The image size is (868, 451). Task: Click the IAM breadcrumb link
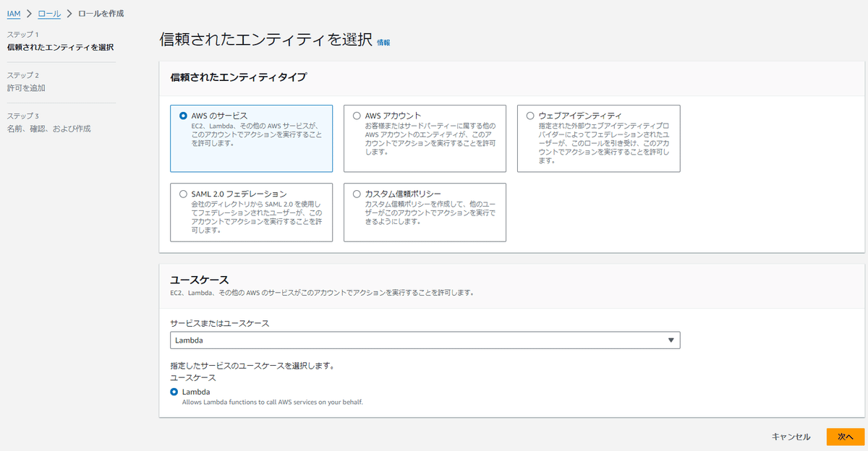(14, 13)
